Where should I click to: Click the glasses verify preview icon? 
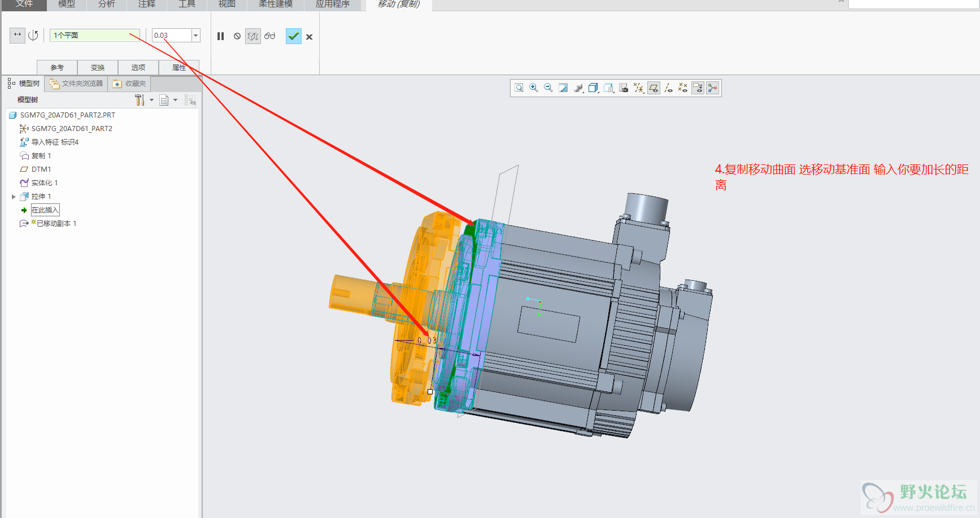[270, 36]
